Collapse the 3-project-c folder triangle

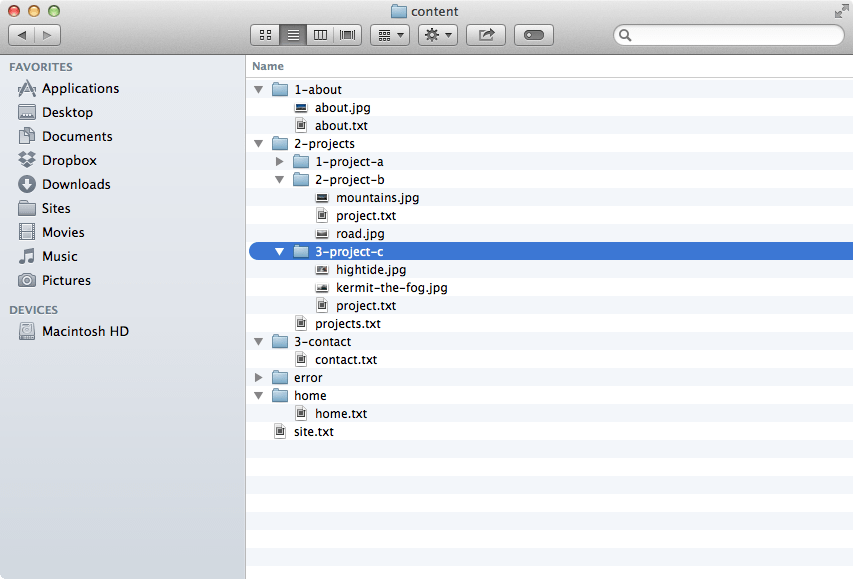point(280,251)
